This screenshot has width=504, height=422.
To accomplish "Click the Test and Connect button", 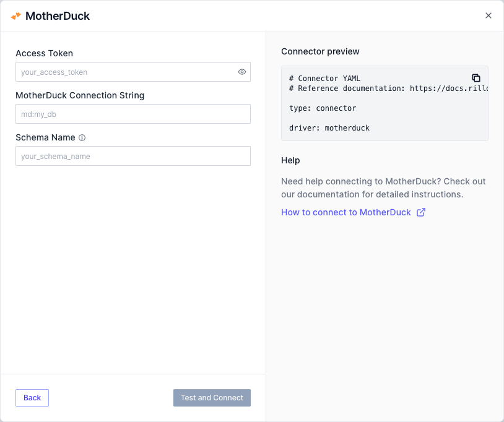I will click(212, 398).
